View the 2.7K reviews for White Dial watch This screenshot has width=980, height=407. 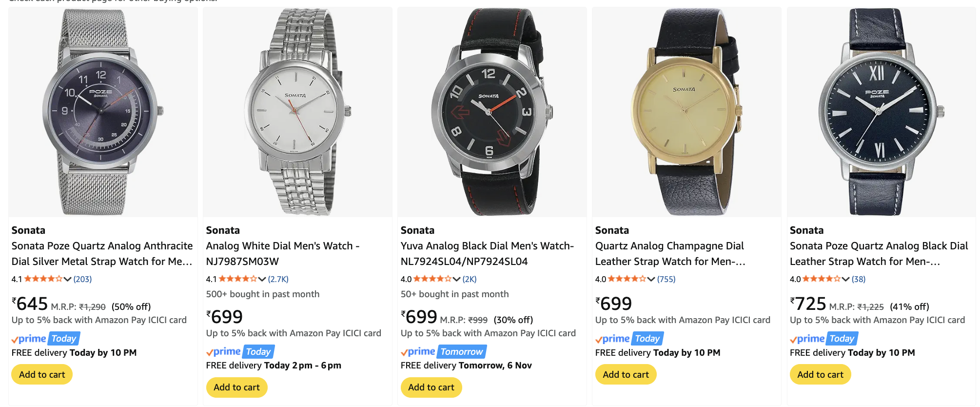pos(278,279)
